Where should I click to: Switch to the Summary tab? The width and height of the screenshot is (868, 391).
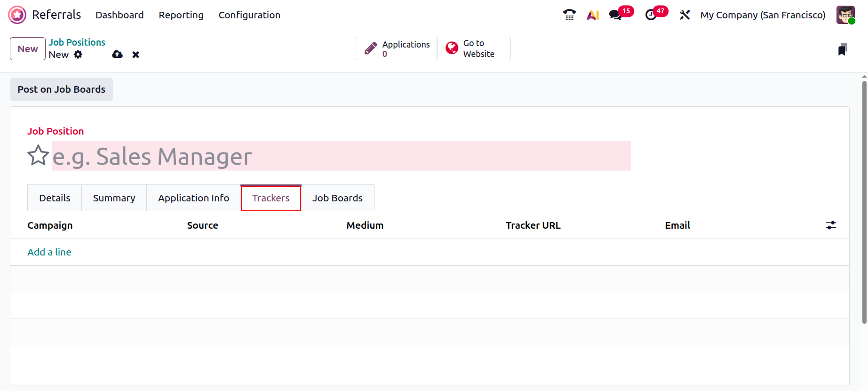pyautogui.click(x=114, y=198)
